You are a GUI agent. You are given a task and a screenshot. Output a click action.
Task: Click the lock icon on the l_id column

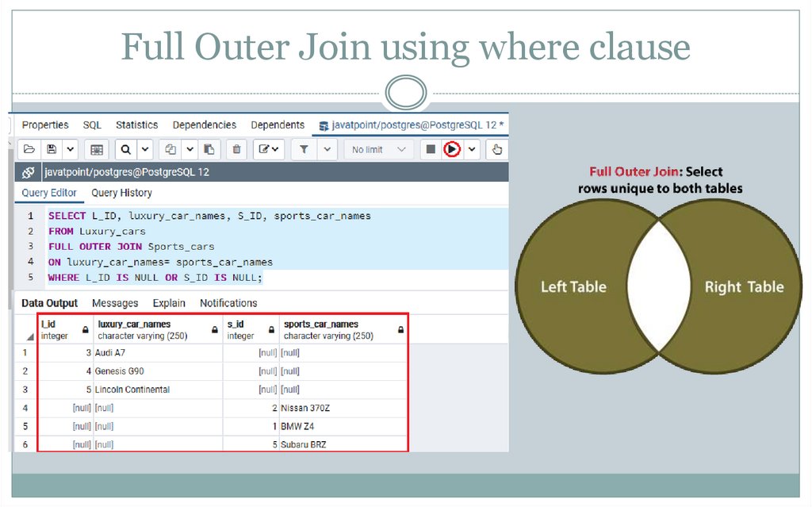(85, 328)
